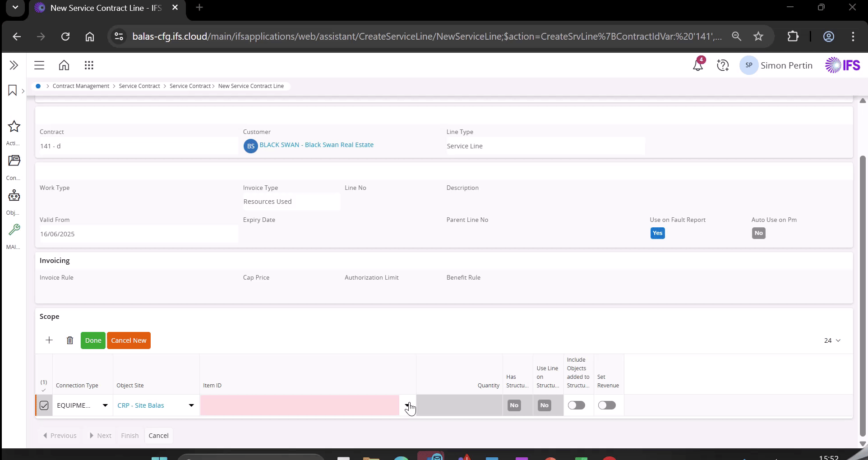
Task: Open Item ID dropdown arrow
Action: 407,405
